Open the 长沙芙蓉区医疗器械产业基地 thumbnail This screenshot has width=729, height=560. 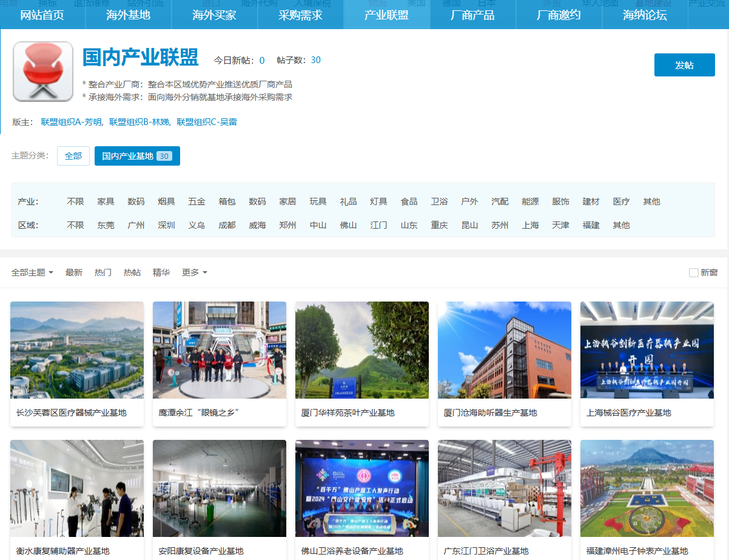77,350
